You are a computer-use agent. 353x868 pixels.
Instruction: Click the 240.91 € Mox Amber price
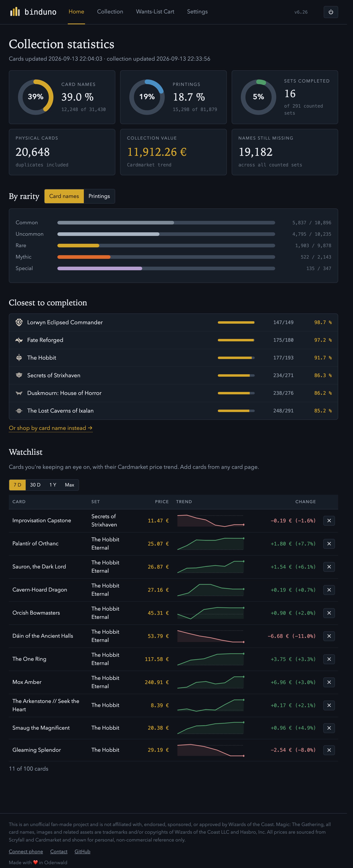[157, 682]
